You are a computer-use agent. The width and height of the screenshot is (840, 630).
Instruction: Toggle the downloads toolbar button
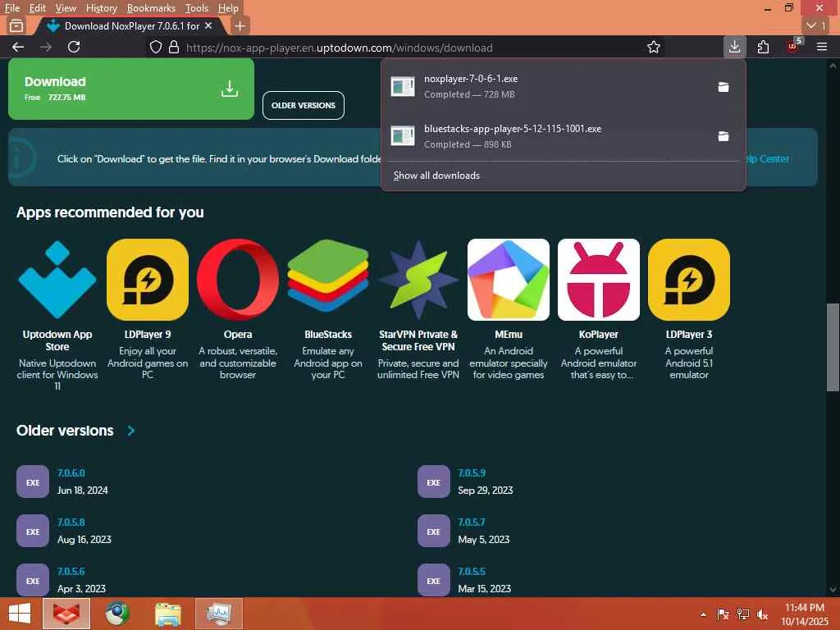tap(734, 47)
